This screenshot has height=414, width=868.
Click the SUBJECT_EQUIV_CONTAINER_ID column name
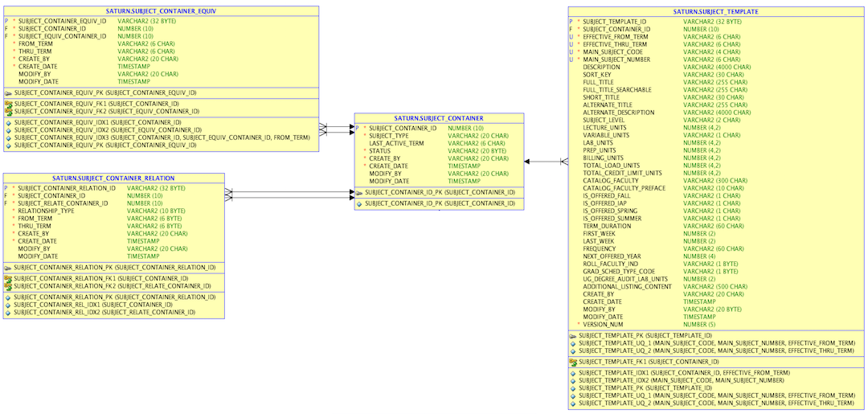coord(62,36)
